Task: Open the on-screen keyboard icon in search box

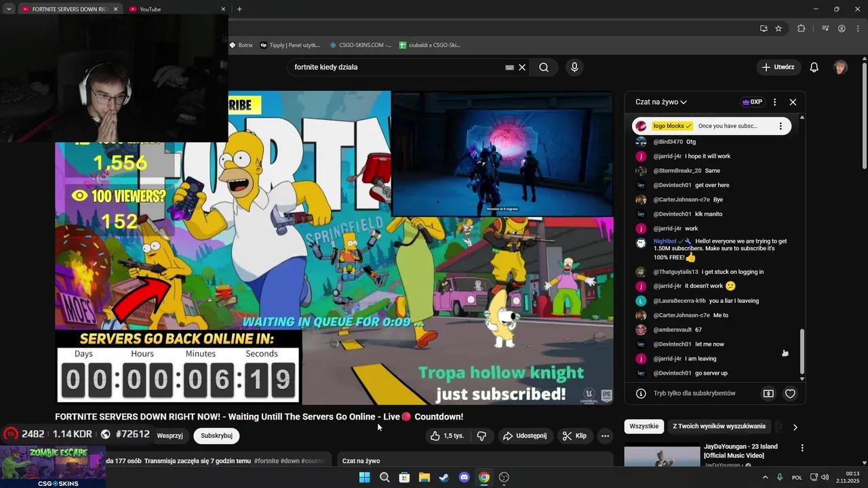Action: [509, 67]
